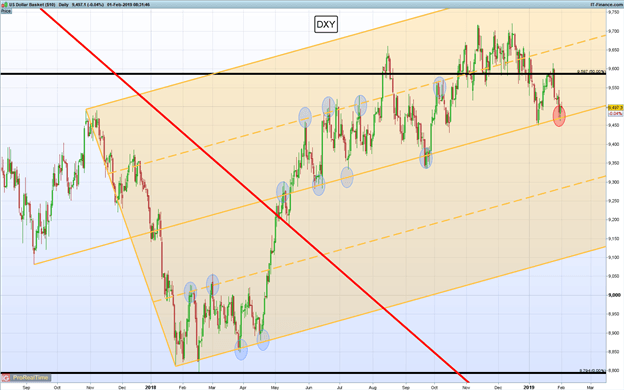Screen dimensions: 624x390
Task: Click the 9,000 level on price axis
Action: point(614,295)
